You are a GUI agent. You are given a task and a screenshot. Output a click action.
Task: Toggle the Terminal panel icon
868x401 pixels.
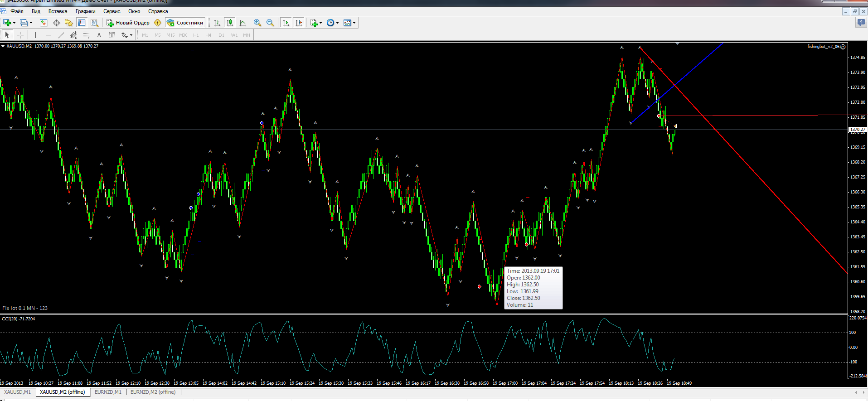82,23
